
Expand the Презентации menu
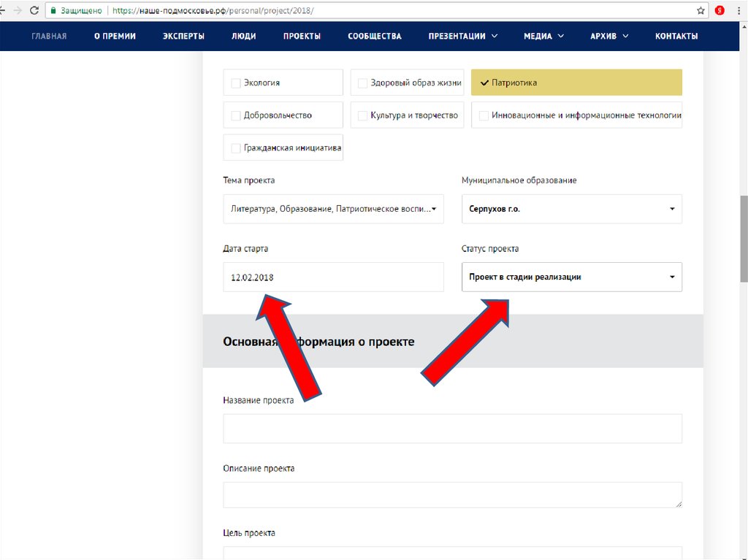click(462, 37)
